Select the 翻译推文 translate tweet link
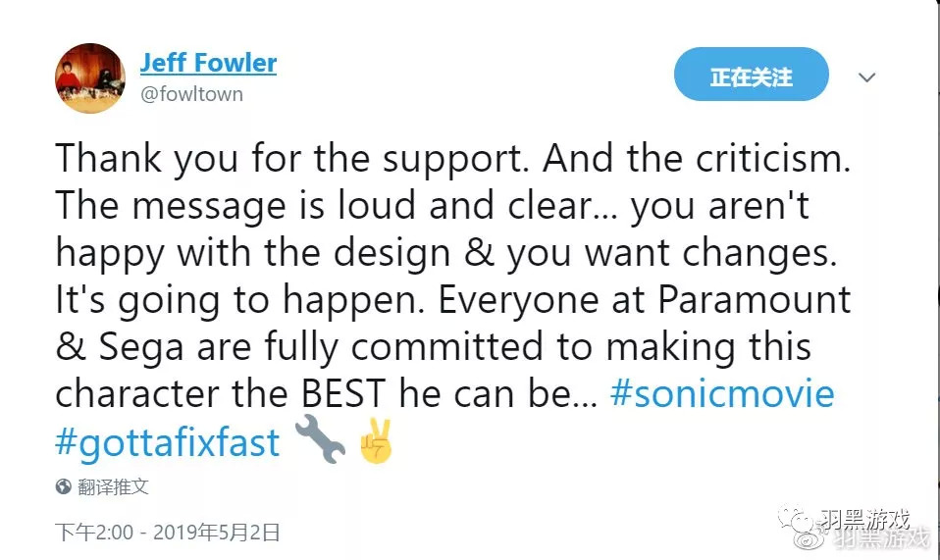This screenshot has height=560, width=940. coord(113,486)
